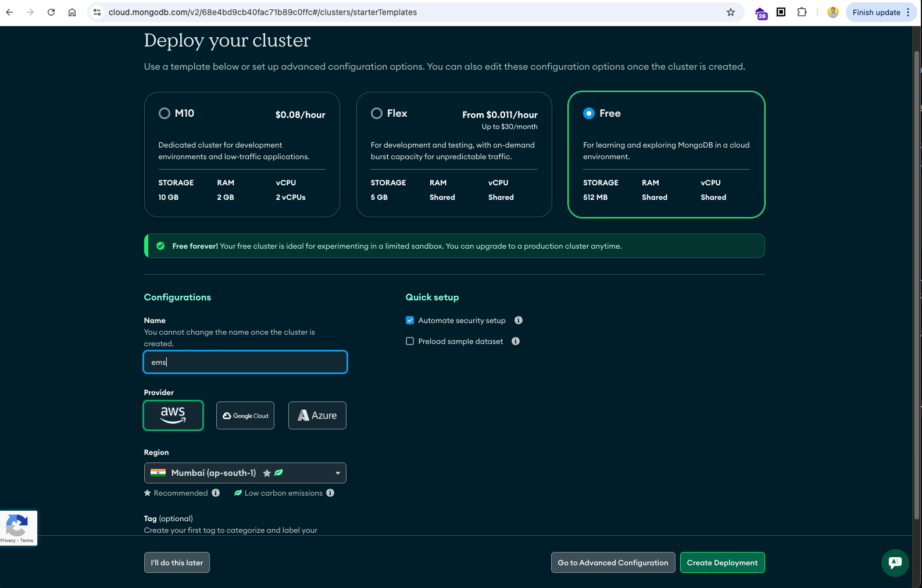Click the page vertical scrollbar

917,285
